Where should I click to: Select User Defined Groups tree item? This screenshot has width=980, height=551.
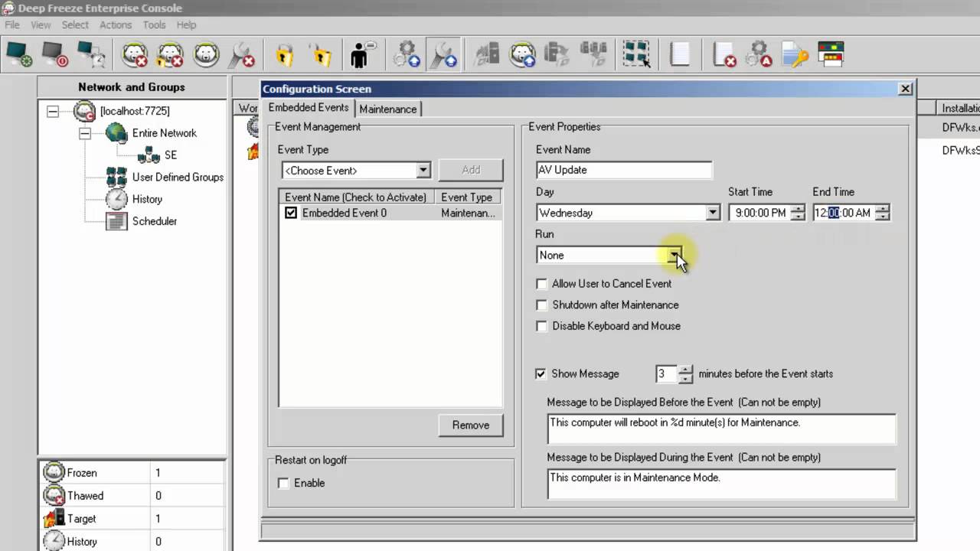[178, 177]
